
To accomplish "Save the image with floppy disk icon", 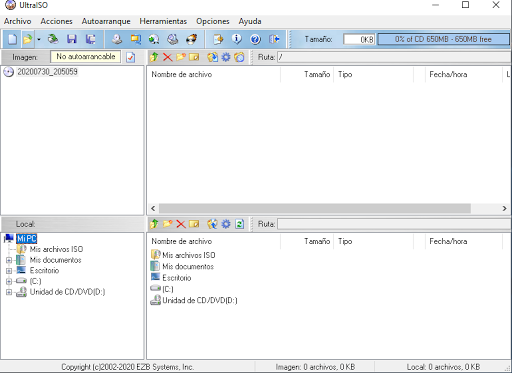I will coord(72,39).
